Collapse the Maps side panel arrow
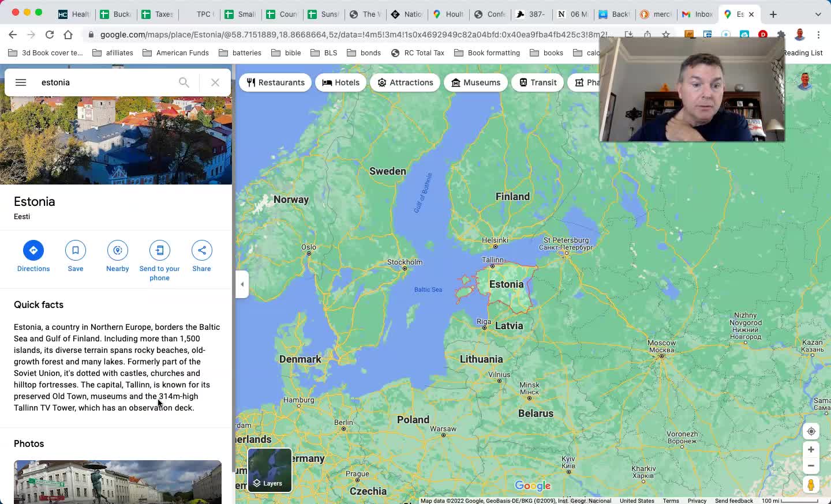This screenshot has width=831, height=504. click(x=242, y=284)
